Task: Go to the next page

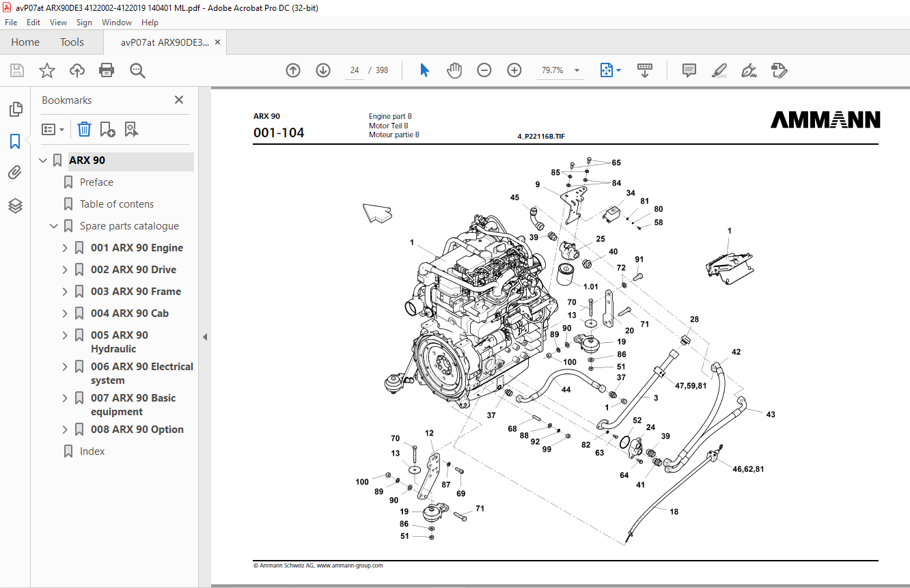Action: pos(323,70)
